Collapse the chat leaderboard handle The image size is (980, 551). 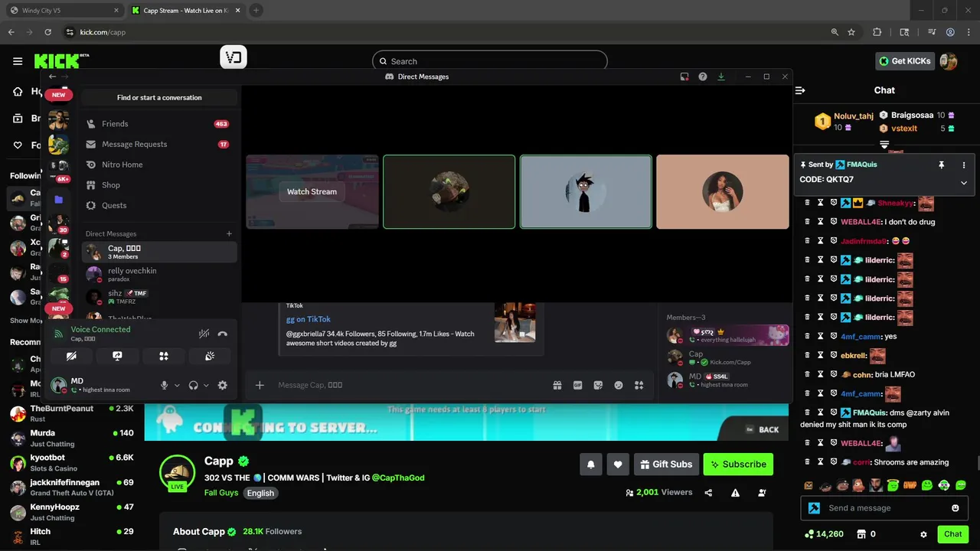tap(884, 144)
